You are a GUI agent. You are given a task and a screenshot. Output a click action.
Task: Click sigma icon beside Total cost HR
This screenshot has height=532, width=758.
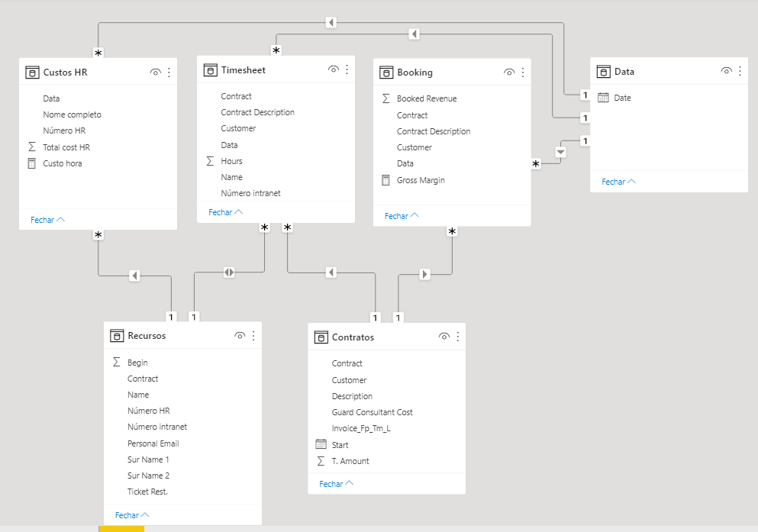pos(32,147)
